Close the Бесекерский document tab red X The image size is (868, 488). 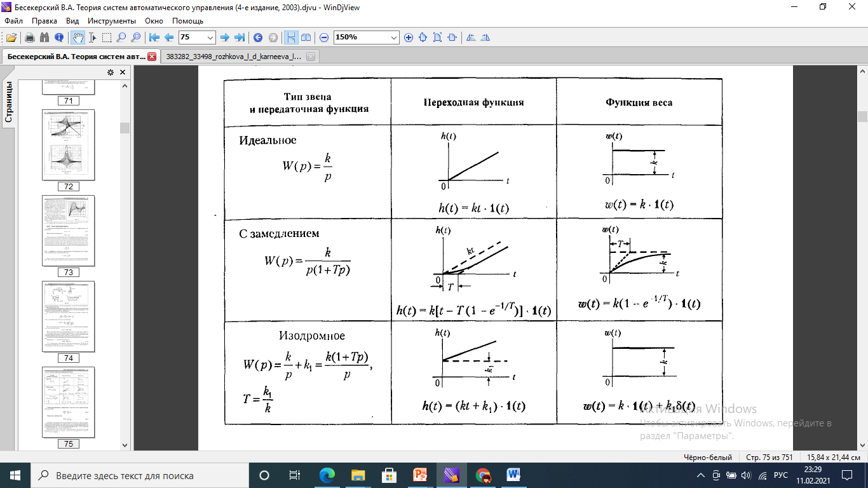point(152,57)
